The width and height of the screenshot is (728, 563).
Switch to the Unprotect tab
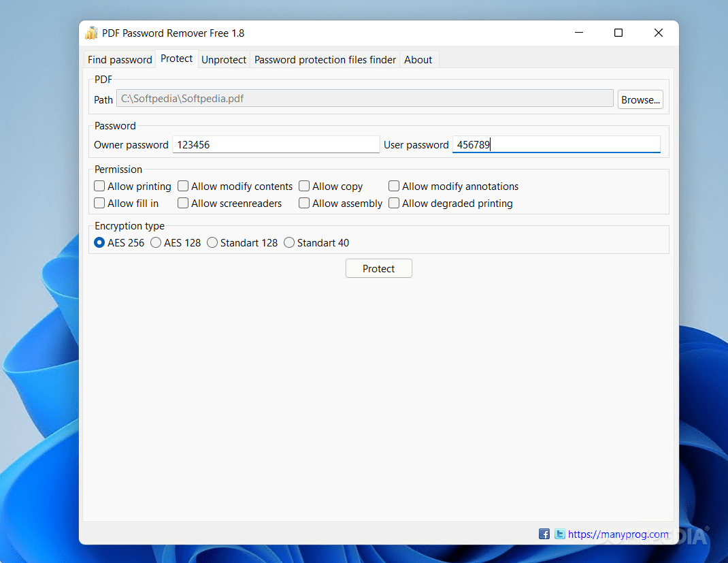click(223, 59)
